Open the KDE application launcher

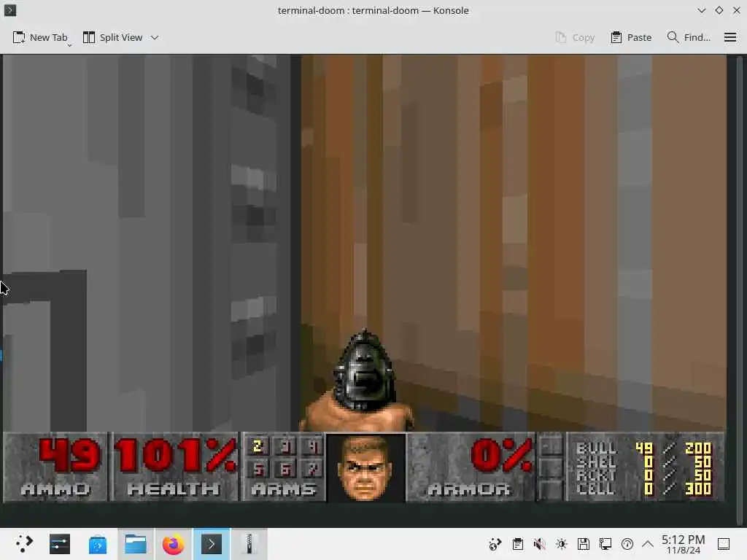[24, 544]
